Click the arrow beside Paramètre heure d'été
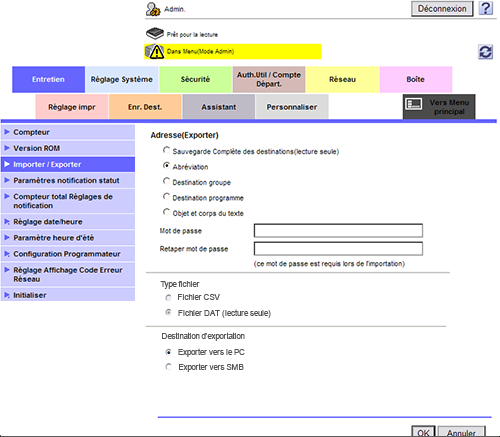500x437 pixels. tap(7, 237)
